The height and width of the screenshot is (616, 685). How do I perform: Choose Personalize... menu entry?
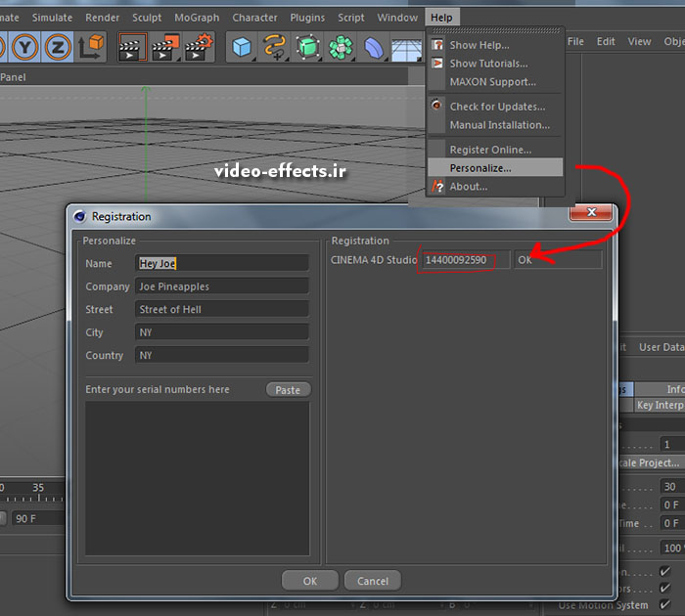tap(495, 167)
